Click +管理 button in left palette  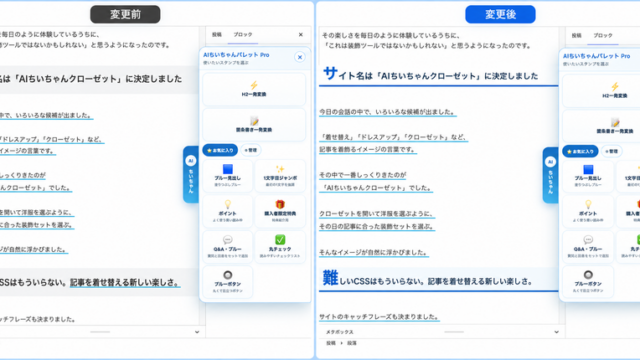coord(251,150)
